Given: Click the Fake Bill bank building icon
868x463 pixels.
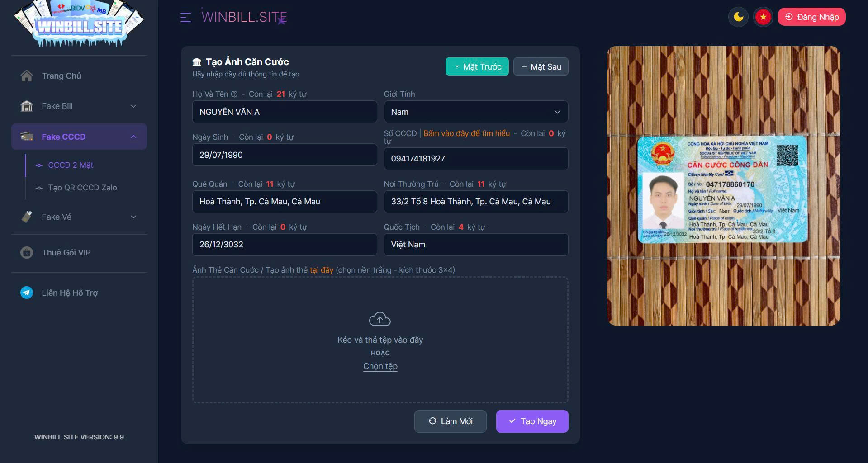Looking at the screenshot, I should [27, 106].
